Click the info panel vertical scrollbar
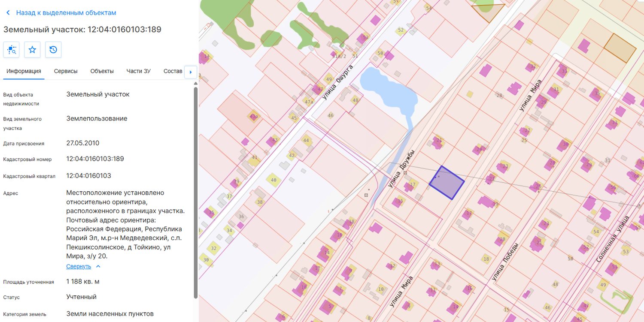 coord(196,193)
